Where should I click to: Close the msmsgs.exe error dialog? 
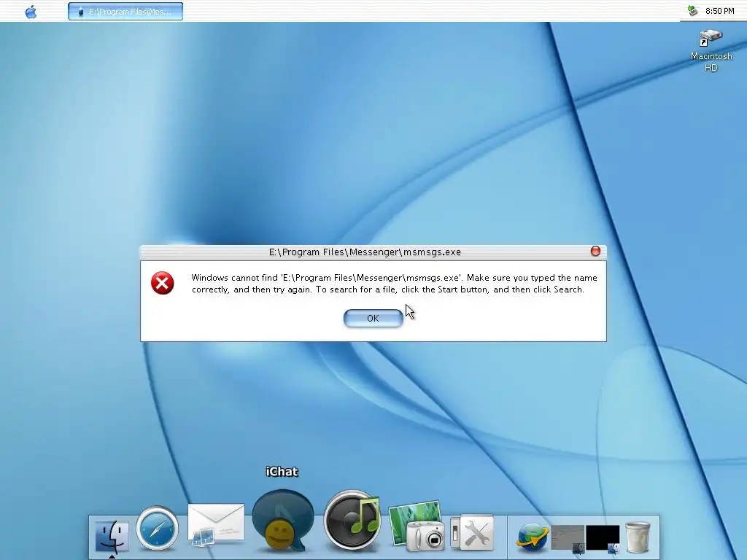point(595,252)
